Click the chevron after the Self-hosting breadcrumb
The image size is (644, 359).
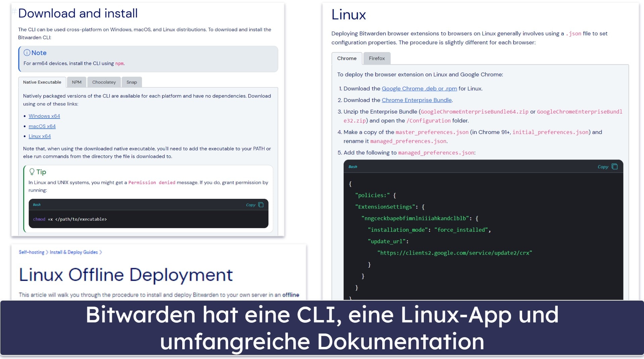coord(47,252)
